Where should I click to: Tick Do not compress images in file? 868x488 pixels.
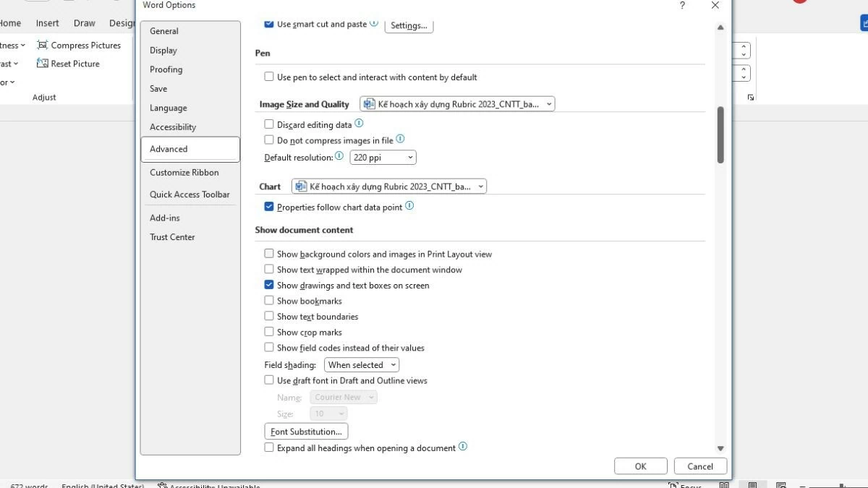point(269,140)
